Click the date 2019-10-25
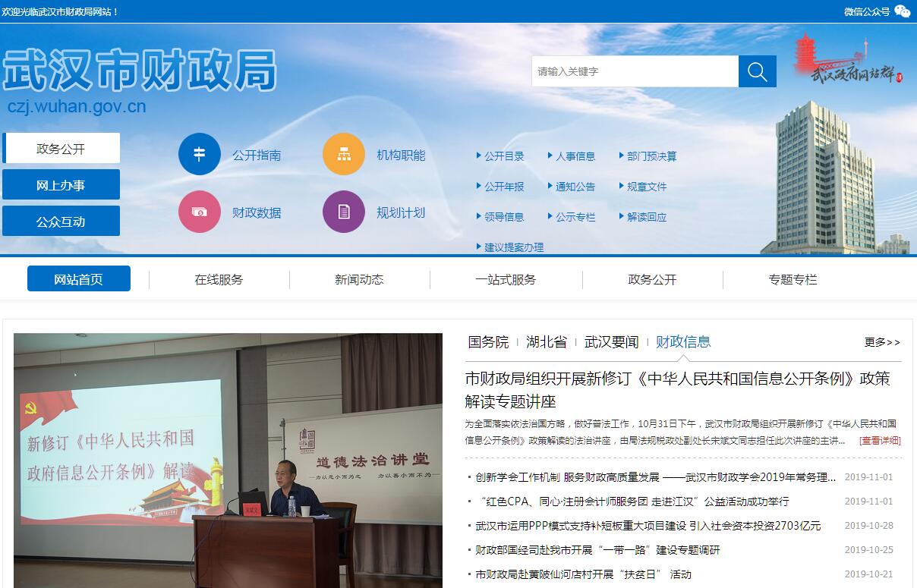This screenshot has height=588, width=917. point(868,550)
